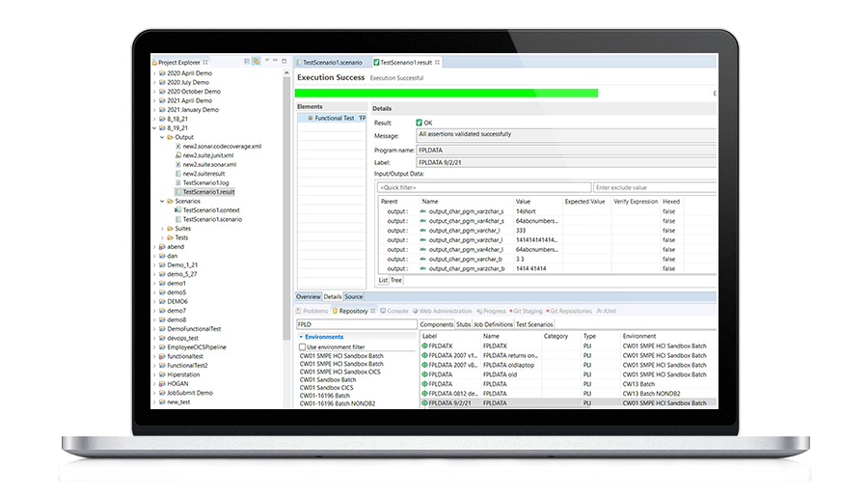
Task: Select CW01 SMPE HCI Sandbox CICS environment
Action: (x=340, y=371)
